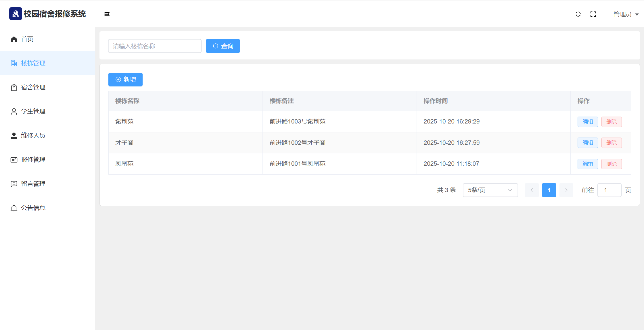Click the next page arrow
644x330 pixels.
[566, 190]
